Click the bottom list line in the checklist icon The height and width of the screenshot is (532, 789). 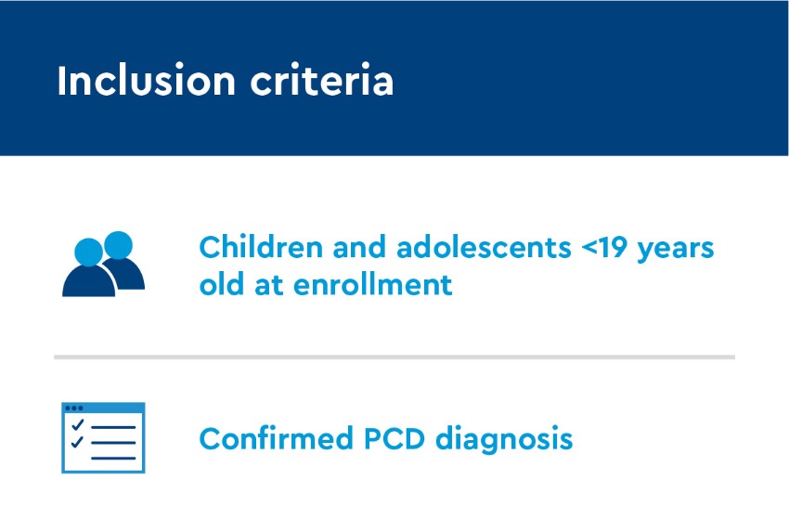coord(113,458)
